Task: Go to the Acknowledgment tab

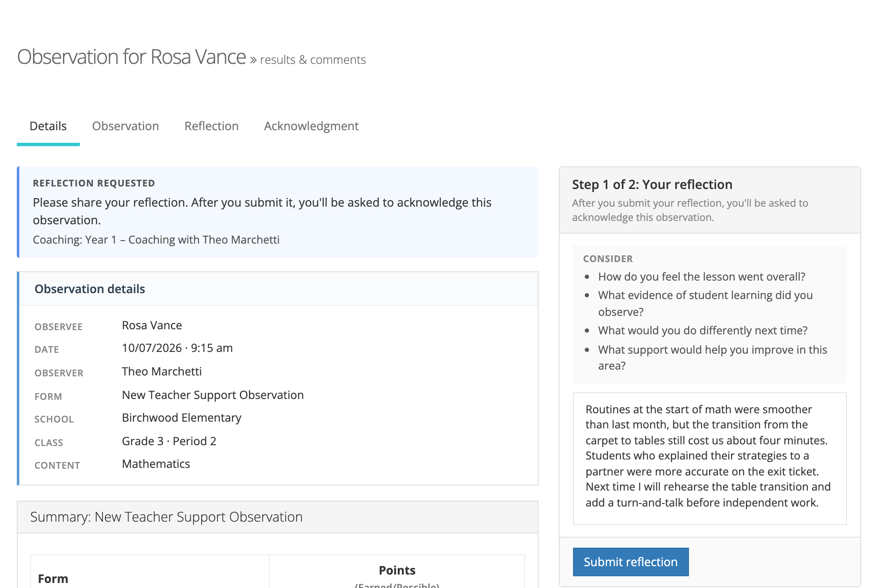Action: (311, 126)
